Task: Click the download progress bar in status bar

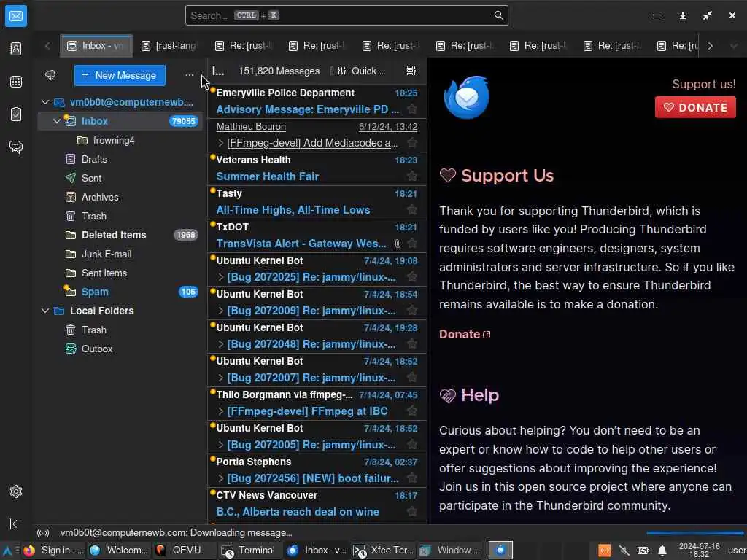Action: [695, 533]
